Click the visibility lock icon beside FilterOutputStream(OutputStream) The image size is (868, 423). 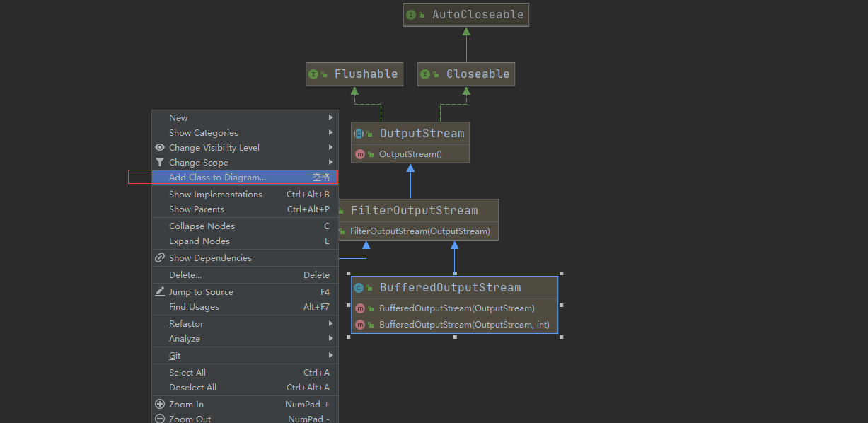coord(342,231)
